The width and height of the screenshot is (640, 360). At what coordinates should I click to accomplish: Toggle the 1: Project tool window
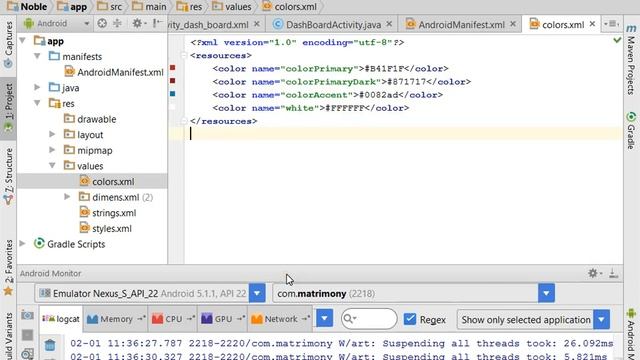[8, 108]
